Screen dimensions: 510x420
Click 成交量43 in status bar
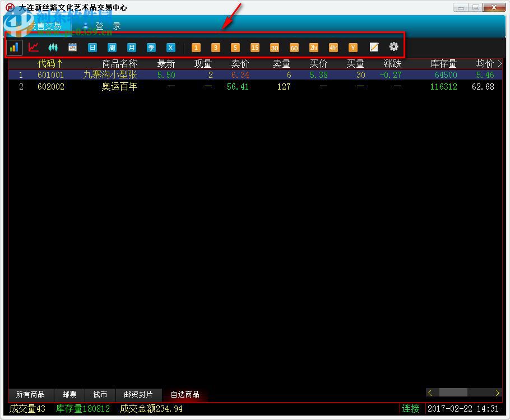click(27, 409)
